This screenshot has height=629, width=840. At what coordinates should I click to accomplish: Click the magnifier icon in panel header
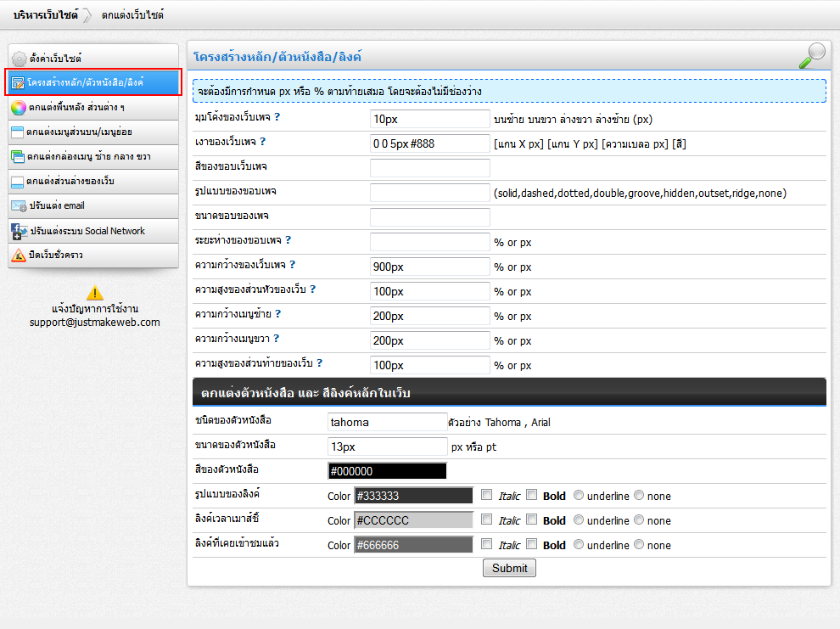(x=812, y=56)
